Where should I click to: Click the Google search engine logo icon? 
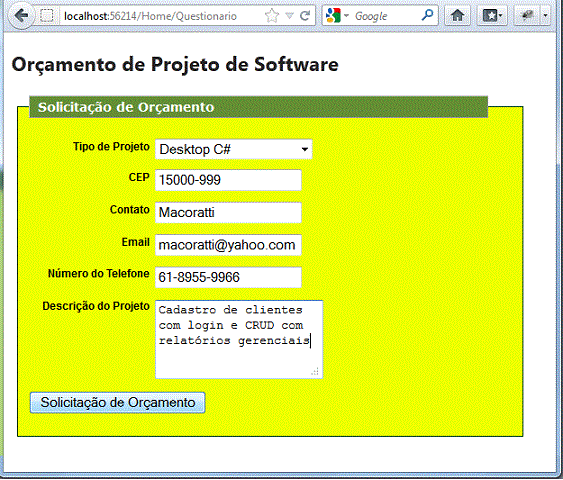333,15
